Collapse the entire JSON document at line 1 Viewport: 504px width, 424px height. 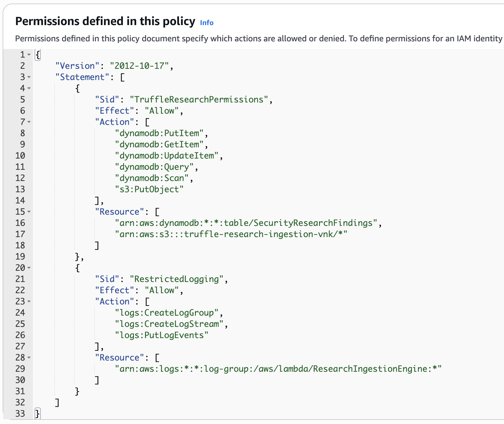29,54
